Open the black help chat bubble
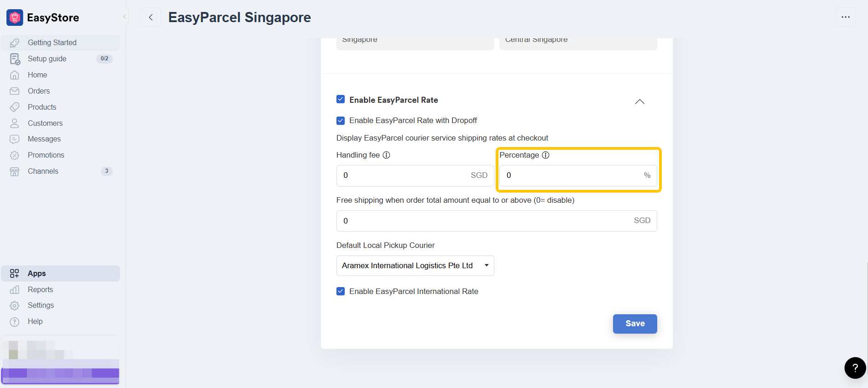This screenshot has width=868, height=388. (855, 368)
